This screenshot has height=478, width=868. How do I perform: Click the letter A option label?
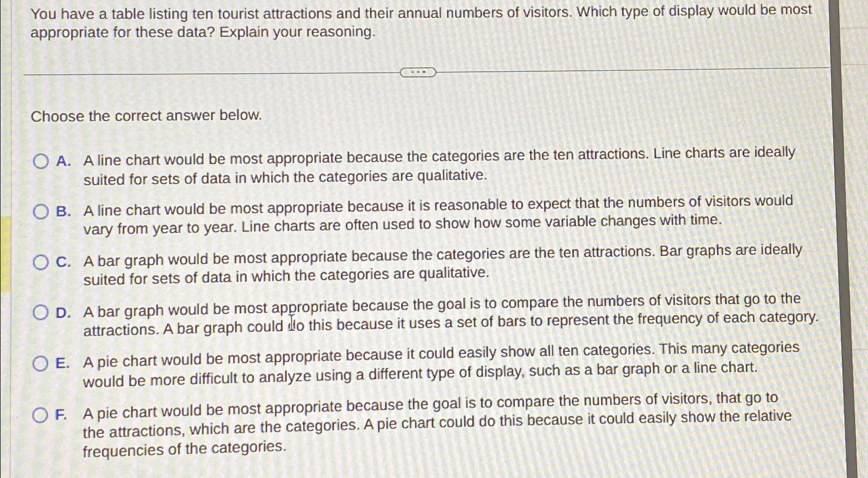point(64,161)
